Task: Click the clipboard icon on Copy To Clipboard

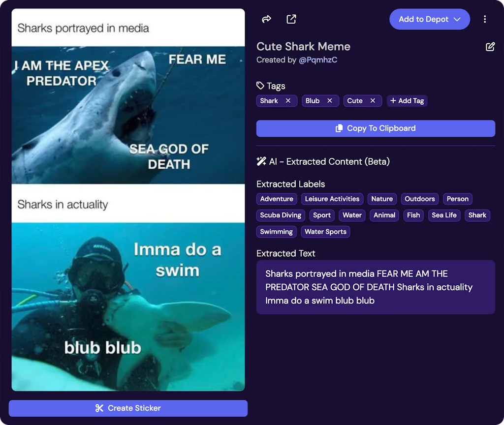Action: pyautogui.click(x=339, y=128)
